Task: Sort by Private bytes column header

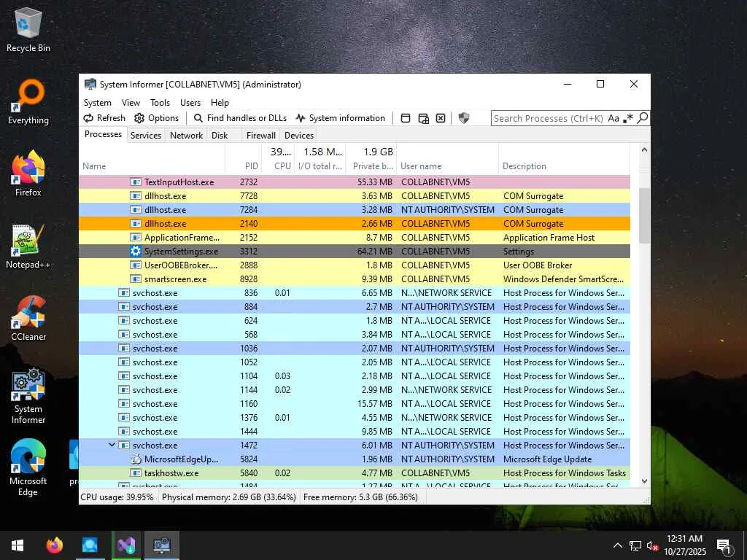Action: [x=373, y=166]
